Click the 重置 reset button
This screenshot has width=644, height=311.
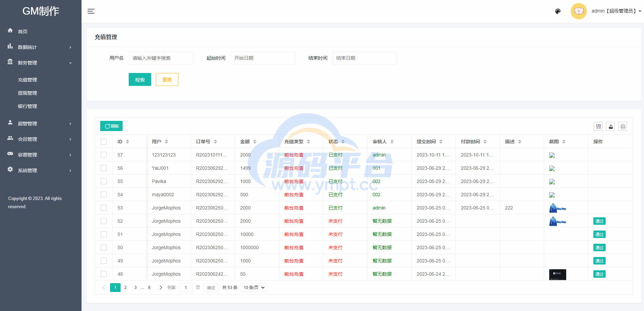click(x=167, y=79)
